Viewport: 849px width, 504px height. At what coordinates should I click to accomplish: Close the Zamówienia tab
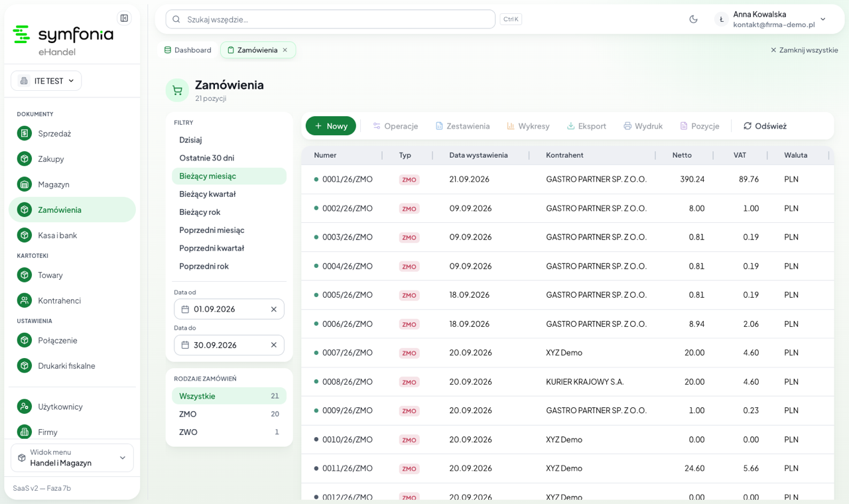(x=285, y=50)
